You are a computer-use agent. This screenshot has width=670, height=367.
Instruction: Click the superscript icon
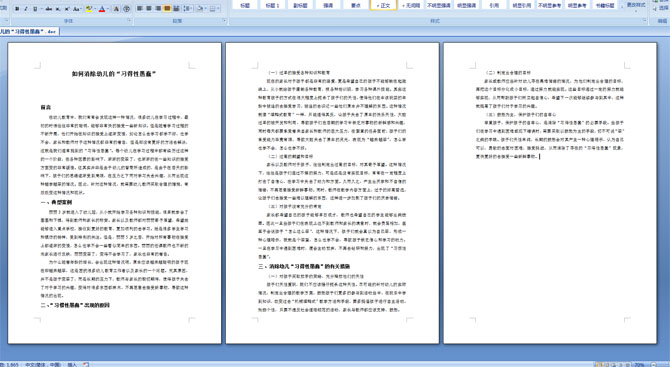tap(67, 9)
